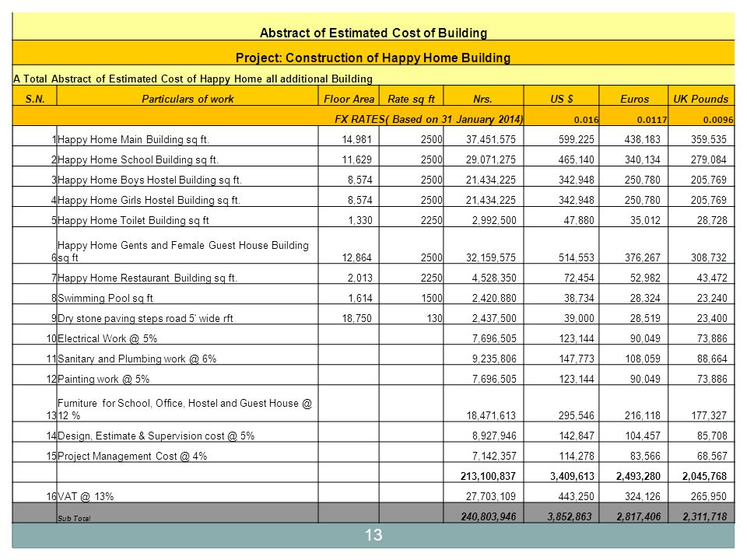Click the 'Swimming Pool sq ft' row label
Screen dimensions: 747x560
coord(105,298)
